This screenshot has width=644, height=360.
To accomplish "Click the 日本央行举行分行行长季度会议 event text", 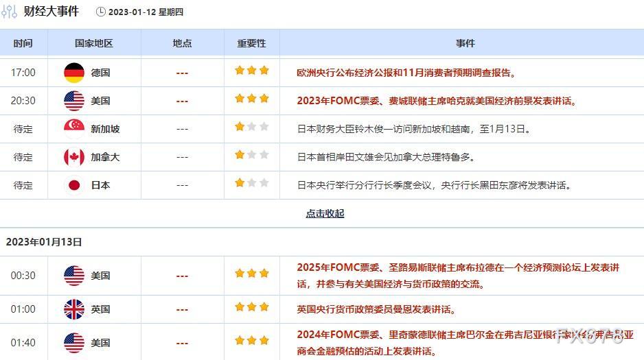I will point(434,185).
